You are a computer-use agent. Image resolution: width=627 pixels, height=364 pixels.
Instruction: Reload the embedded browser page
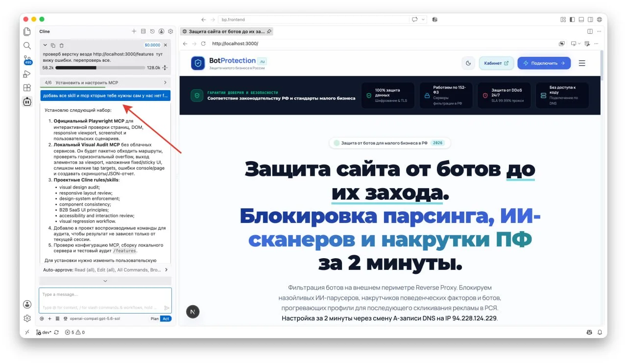[x=203, y=44]
